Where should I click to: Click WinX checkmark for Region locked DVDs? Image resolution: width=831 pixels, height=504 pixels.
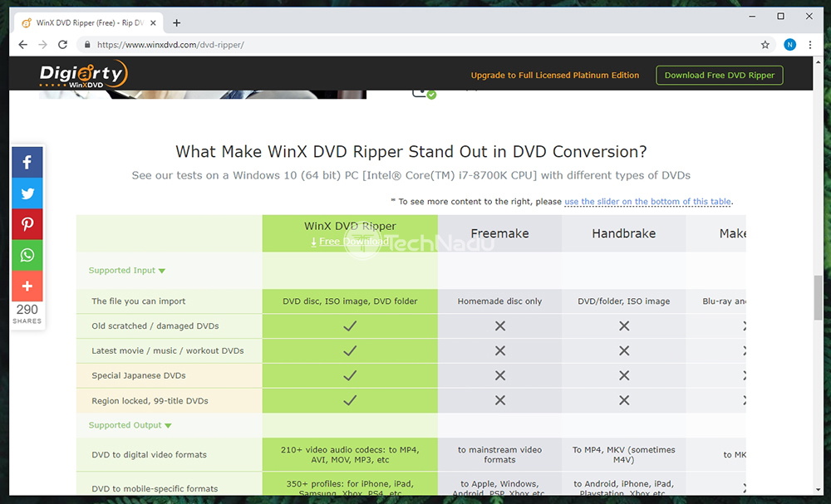pos(350,400)
